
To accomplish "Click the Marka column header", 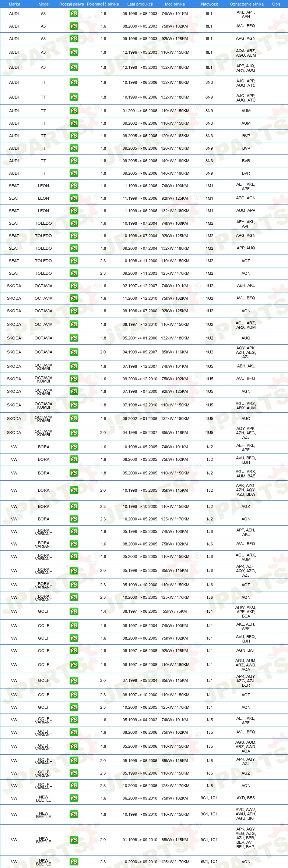I will [x=14, y=4].
